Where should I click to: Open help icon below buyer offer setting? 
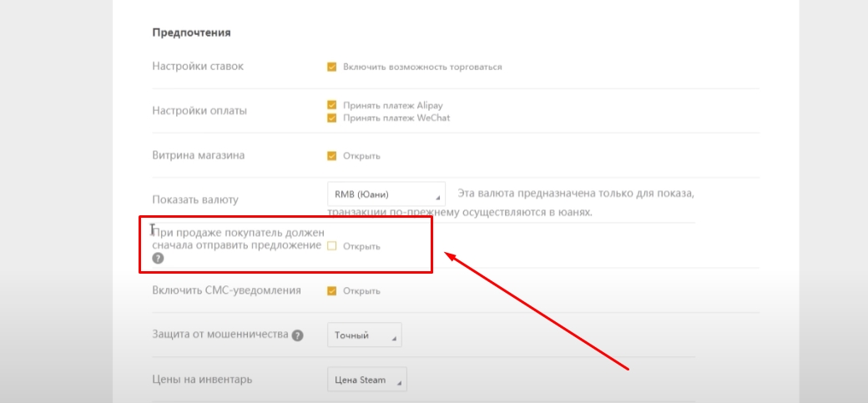click(158, 259)
